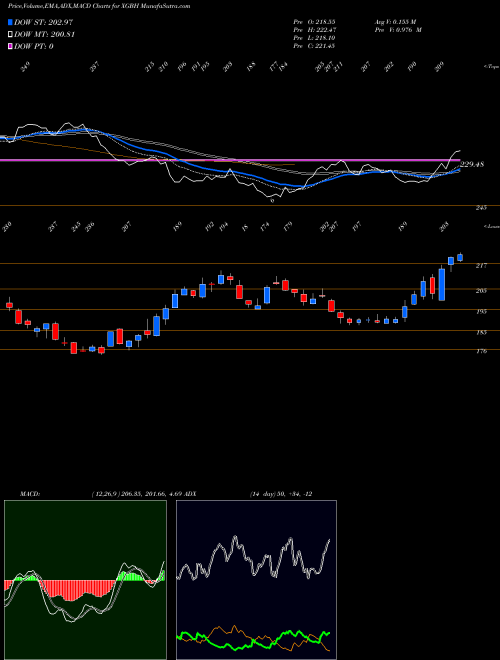Click the 'Avg V: 0.155 M' volume text

pyautogui.click(x=395, y=21)
